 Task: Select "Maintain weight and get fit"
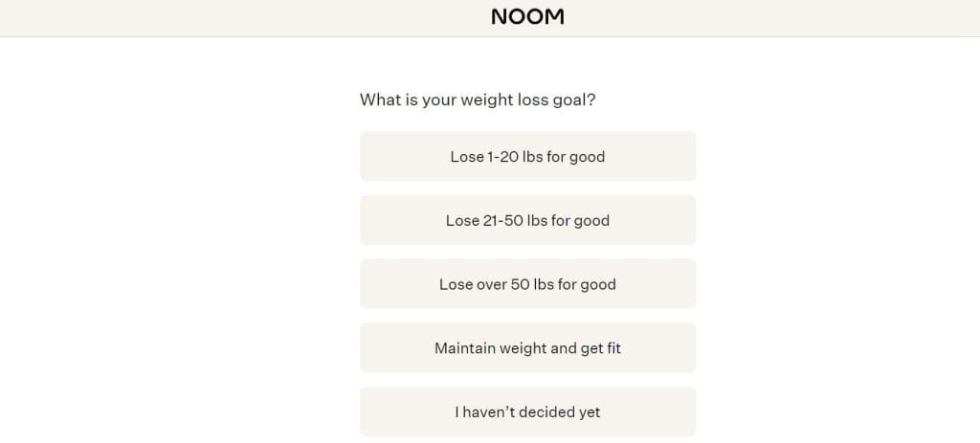click(x=527, y=348)
